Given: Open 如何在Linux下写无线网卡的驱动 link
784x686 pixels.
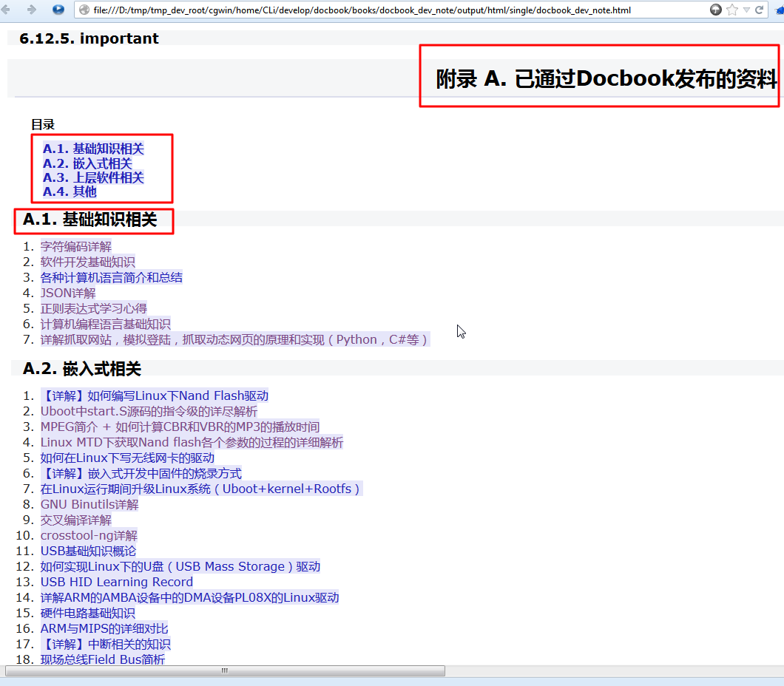Looking at the screenshot, I should click(127, 458).
